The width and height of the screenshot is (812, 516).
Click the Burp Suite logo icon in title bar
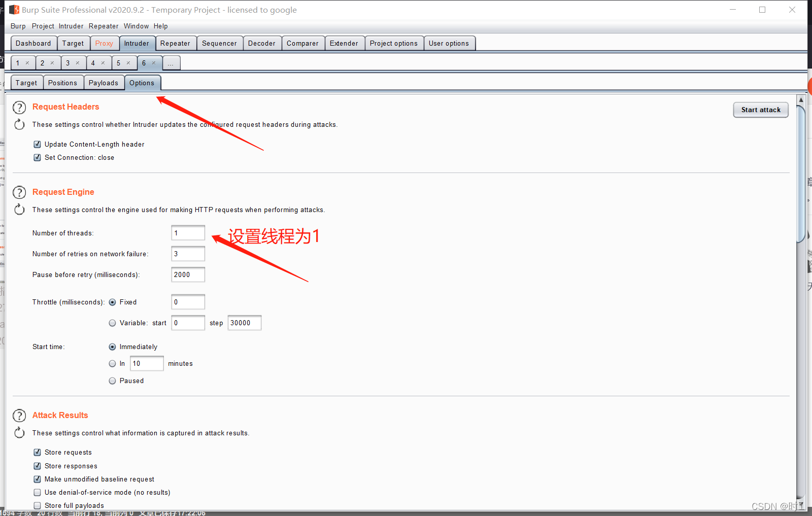point(14,10)
